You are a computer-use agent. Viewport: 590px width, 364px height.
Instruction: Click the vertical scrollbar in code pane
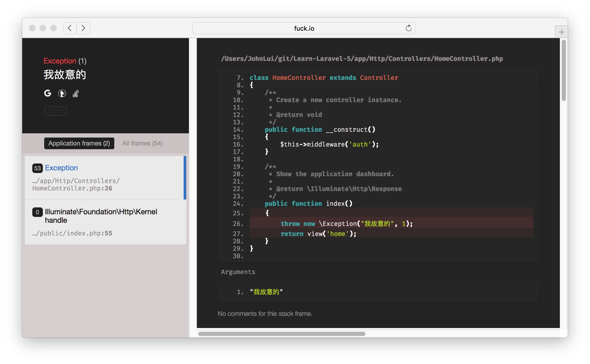coord(564,70)
